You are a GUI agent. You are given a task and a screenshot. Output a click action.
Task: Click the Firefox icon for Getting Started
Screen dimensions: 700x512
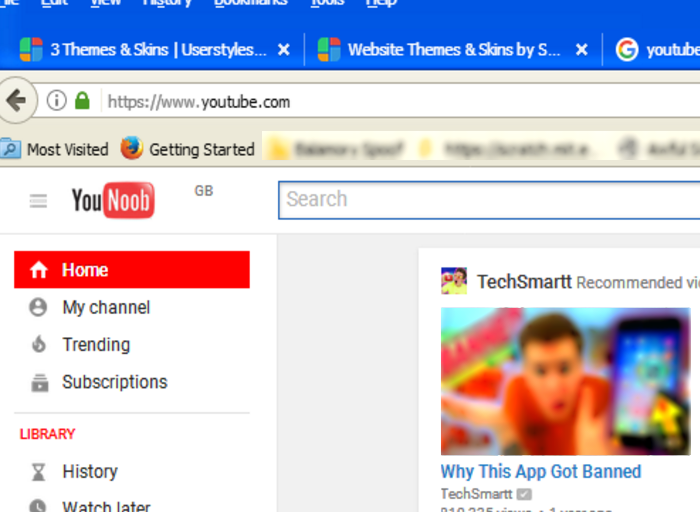[x=132, y=149]
